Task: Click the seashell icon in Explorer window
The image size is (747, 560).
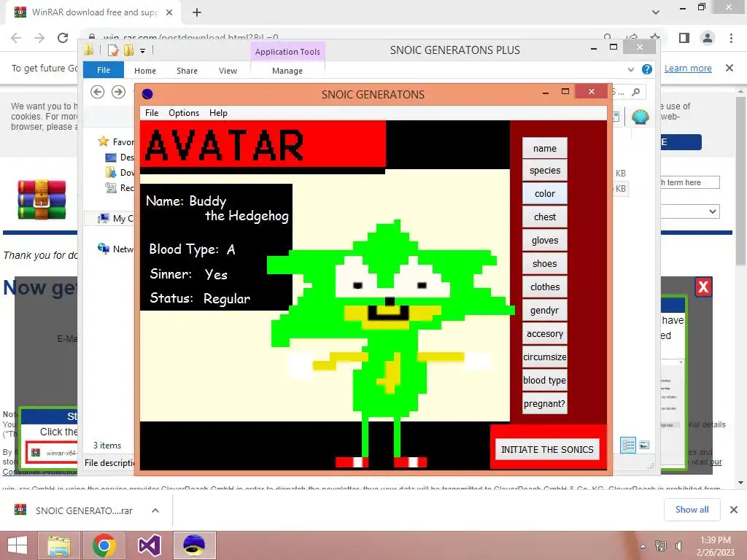Action: point(640,117)
